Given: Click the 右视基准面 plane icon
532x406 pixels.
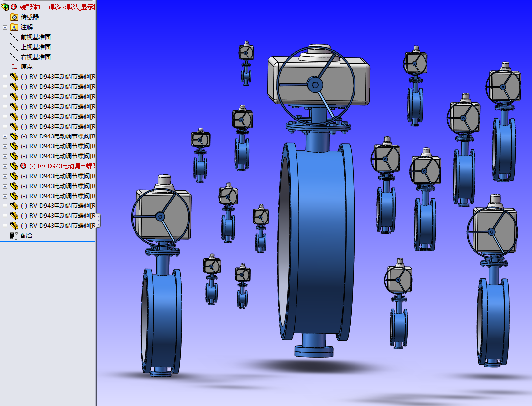Looking at the screenshot, I should (14, 57).
